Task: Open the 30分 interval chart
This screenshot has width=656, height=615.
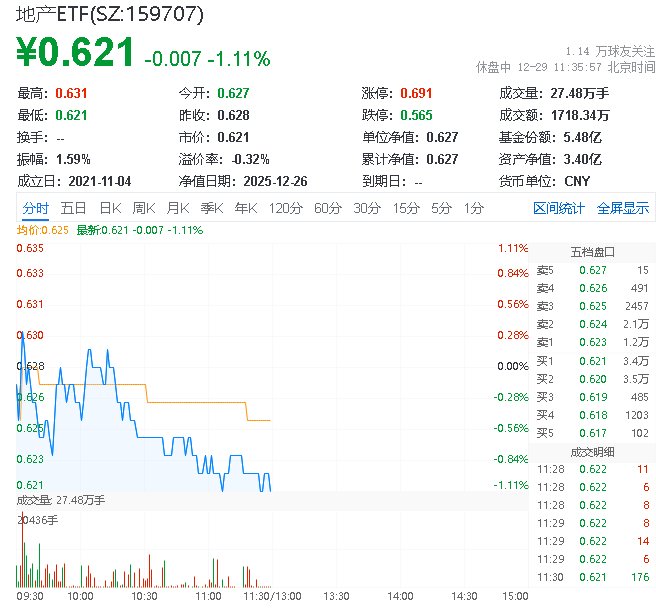Action: coord(367,208)
